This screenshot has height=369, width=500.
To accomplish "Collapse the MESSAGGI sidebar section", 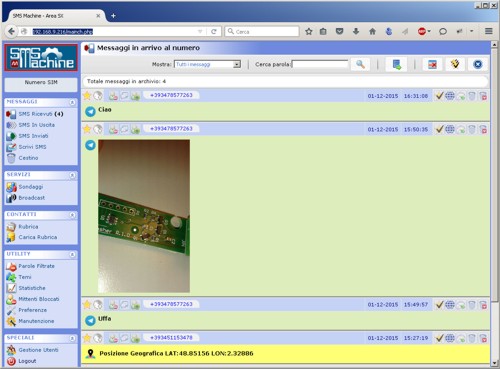I will (72, 102).
